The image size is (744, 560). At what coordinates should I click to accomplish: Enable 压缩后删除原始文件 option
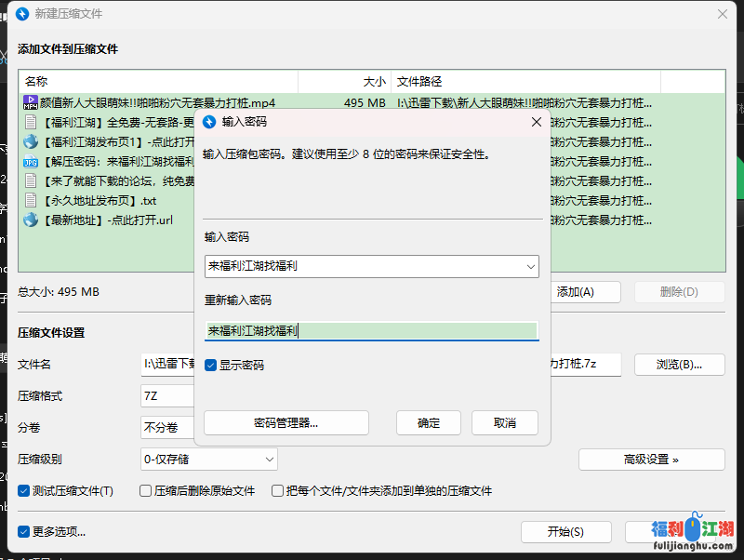145,491
